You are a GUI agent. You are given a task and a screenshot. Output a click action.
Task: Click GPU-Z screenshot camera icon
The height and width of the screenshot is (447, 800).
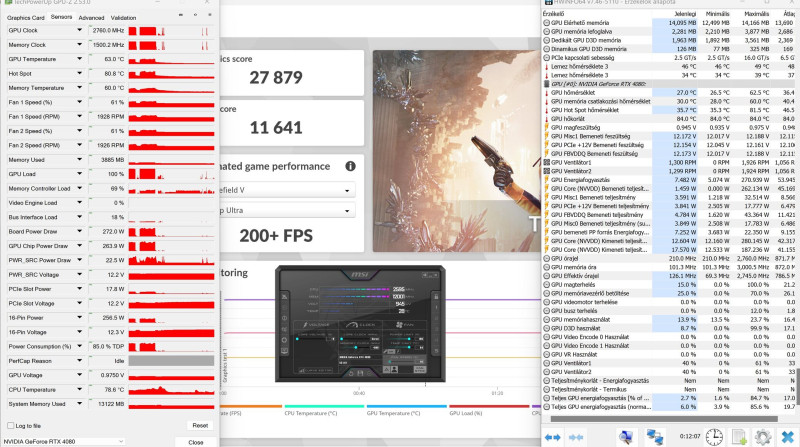[x=181, y=15]
